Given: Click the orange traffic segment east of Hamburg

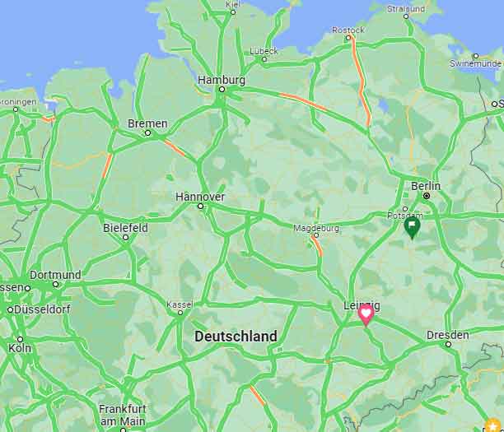Looking at the screenshot, I should coord(303,101).
